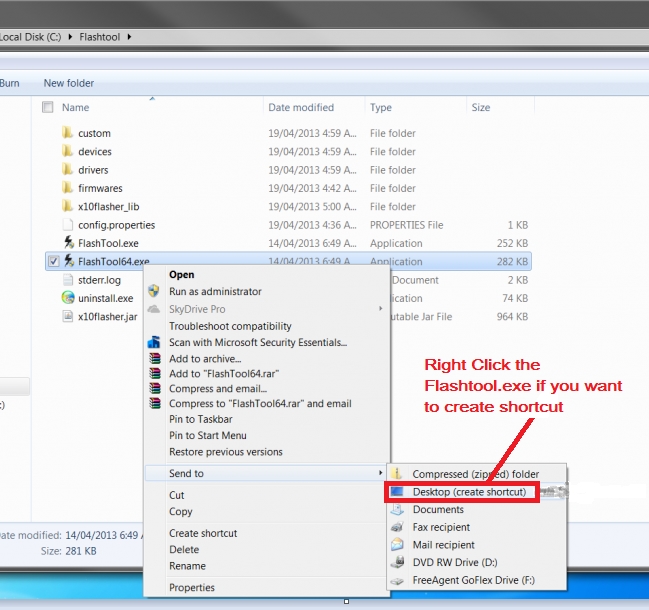
Task: Open Properties from the context menu
Action: (192, 588)
